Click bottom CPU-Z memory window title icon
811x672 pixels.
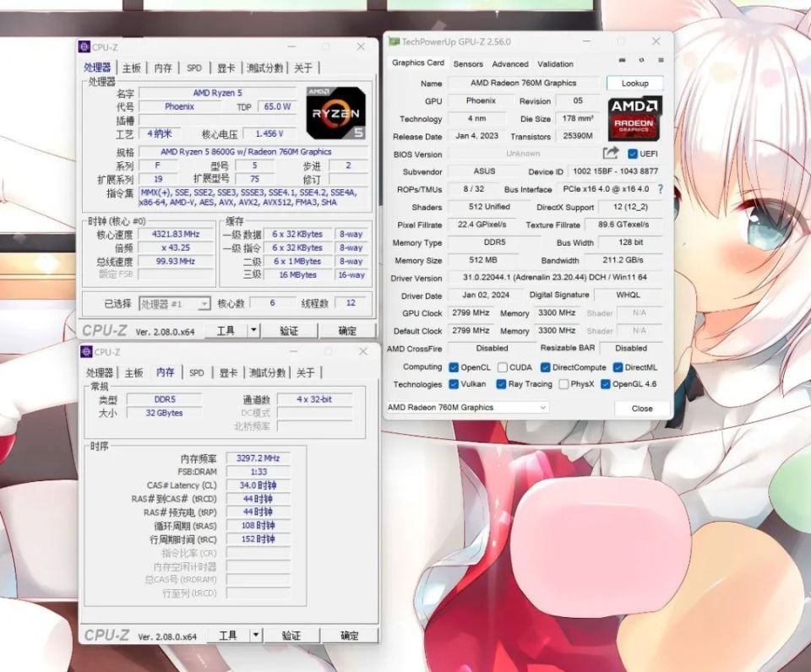pos(86,351)
